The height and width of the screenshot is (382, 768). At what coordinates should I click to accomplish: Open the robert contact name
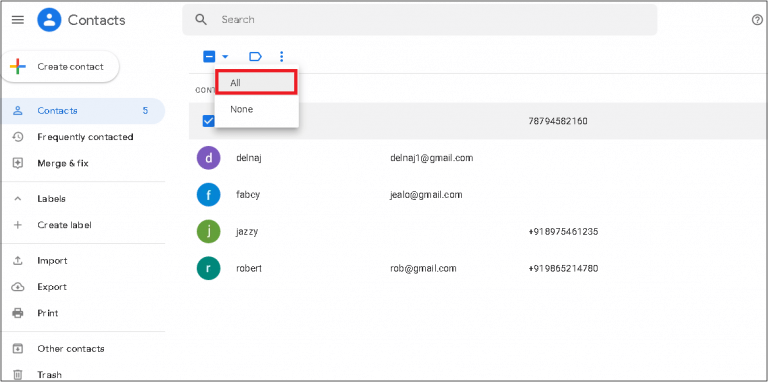pyautogui.click(x=249, y=268)
